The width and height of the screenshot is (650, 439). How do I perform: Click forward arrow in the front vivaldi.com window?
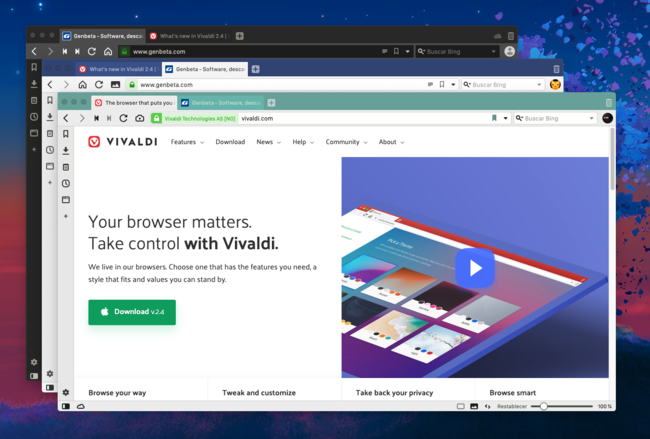82,118
